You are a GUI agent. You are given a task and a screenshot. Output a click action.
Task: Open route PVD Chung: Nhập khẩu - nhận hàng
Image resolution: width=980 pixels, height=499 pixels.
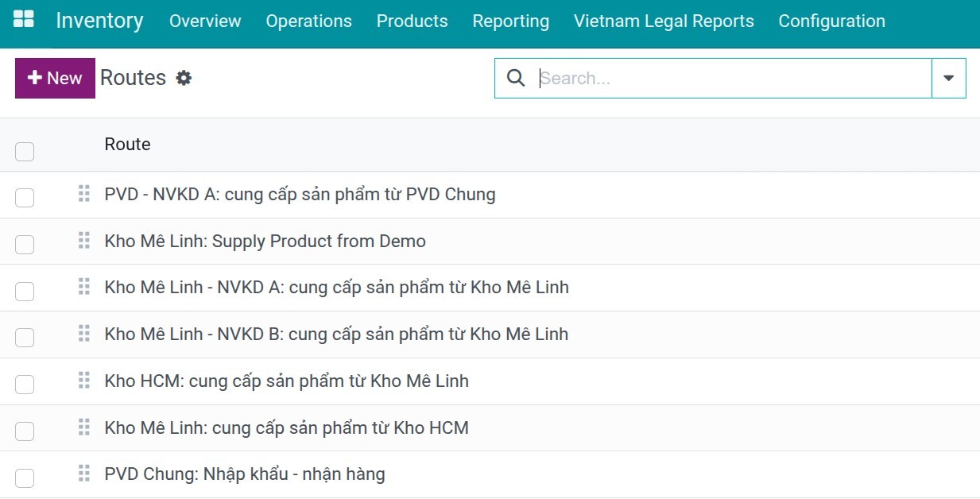pyautogui.click(x=245, y=474)
